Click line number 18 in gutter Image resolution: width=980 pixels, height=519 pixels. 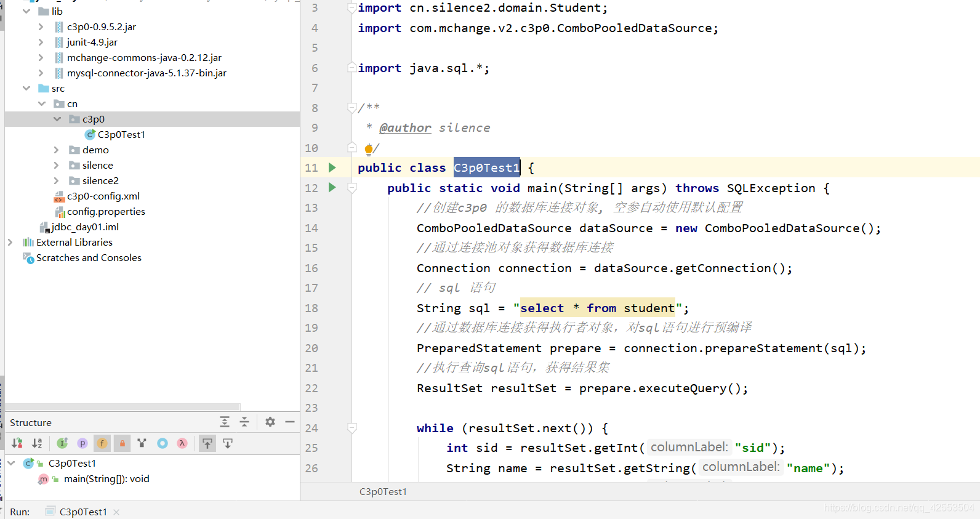point(311,308)
